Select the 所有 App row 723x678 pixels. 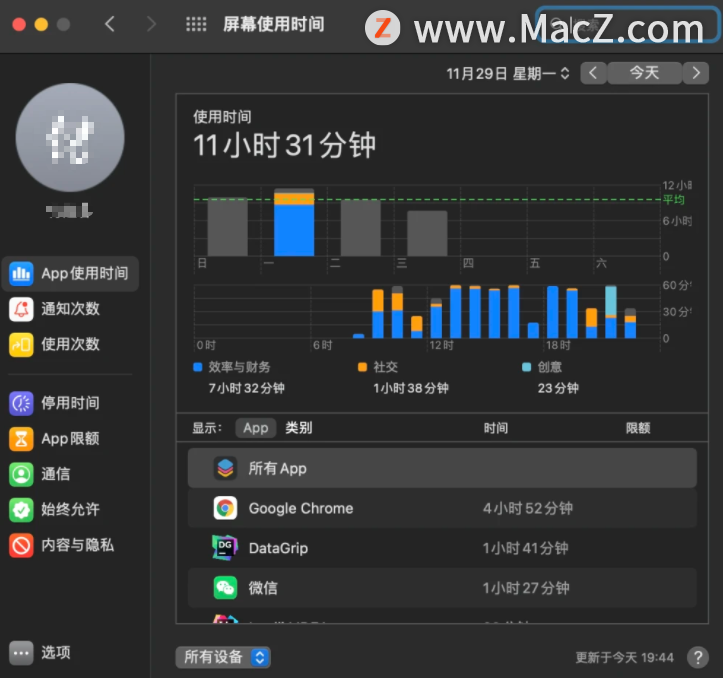[442, 468]
